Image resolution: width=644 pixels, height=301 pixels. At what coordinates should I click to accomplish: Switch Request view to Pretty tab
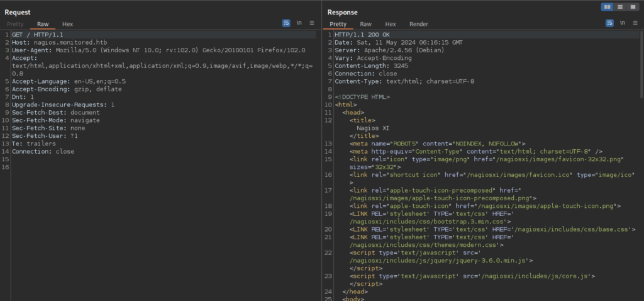point(15,24)
